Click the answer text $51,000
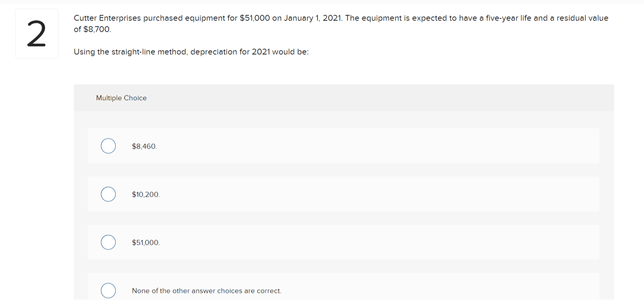Viewport: 644px width, 303px height. pyautogui.click(x=146, y=242)
